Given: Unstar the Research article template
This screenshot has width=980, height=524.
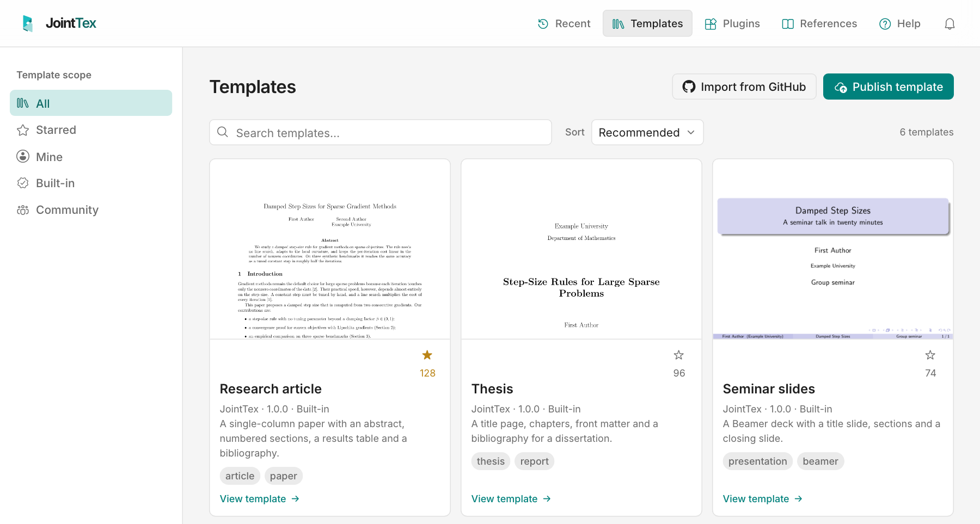Looking at the screenshot, I should click(427, 355).
